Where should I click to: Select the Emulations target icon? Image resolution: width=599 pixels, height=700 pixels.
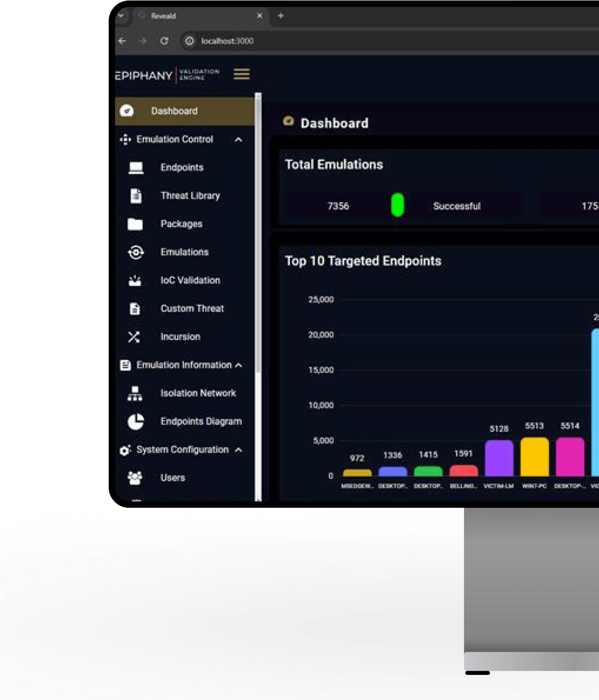[x=136, y=252]
